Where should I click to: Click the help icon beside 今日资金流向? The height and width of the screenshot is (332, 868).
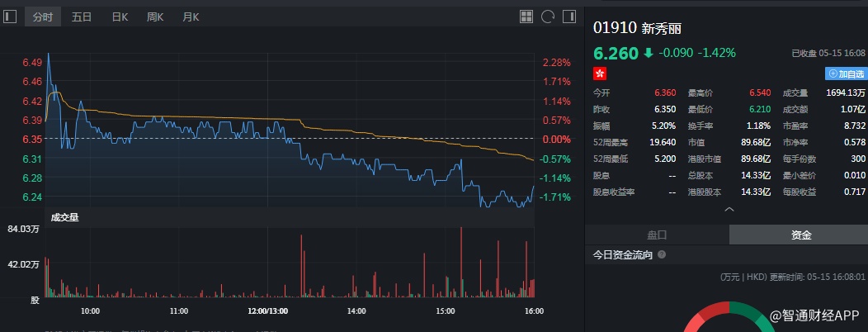click(x=662, y=255)
